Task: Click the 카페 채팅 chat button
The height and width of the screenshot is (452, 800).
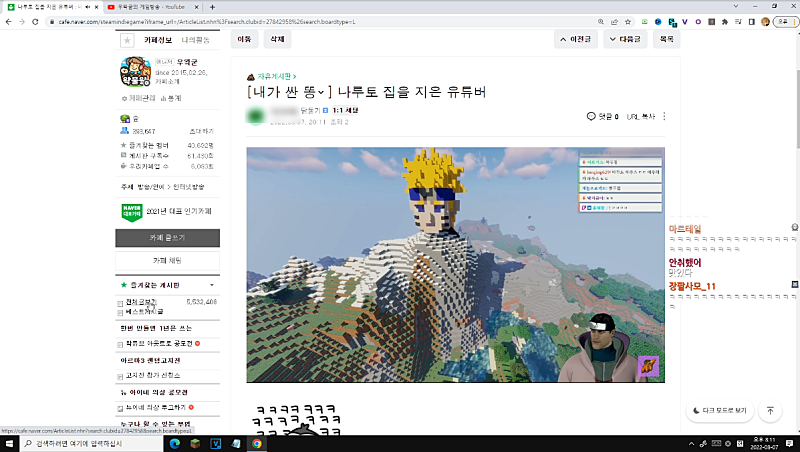Action: (x=166, y=260)
